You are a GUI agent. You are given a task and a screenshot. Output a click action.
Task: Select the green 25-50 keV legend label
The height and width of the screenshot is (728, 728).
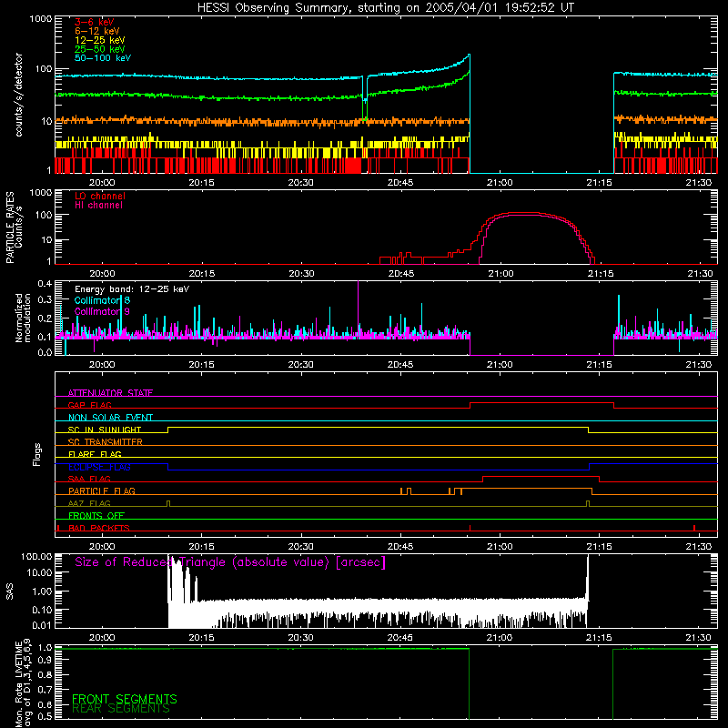[x=100, y=49]
